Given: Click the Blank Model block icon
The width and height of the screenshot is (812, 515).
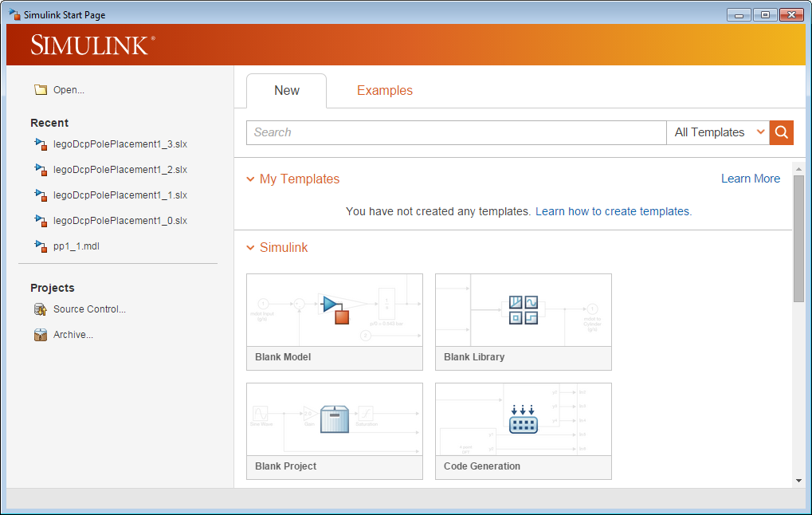Looking at the screenshot, I should [335, 310].
